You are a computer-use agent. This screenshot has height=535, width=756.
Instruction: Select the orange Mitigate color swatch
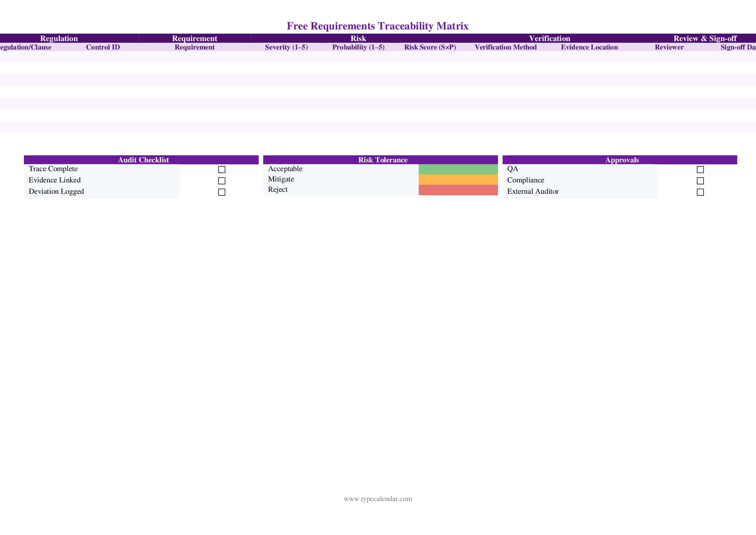[x=458, y=180]
